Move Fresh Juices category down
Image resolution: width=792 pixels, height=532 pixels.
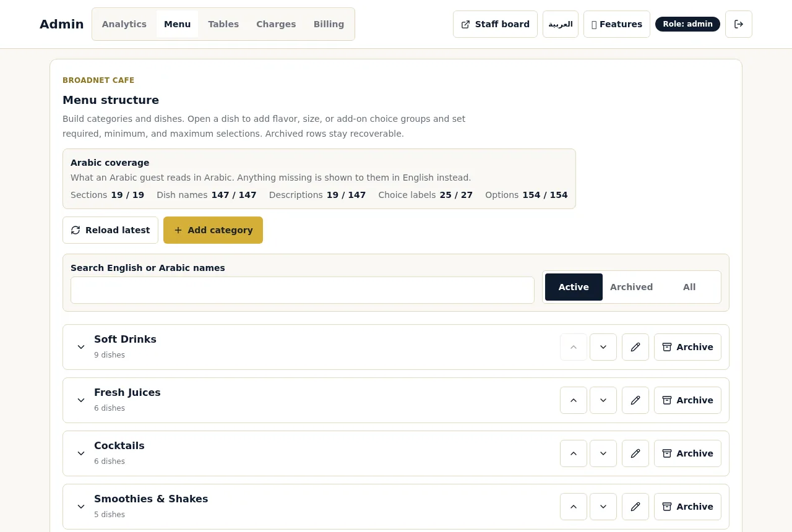603,400
